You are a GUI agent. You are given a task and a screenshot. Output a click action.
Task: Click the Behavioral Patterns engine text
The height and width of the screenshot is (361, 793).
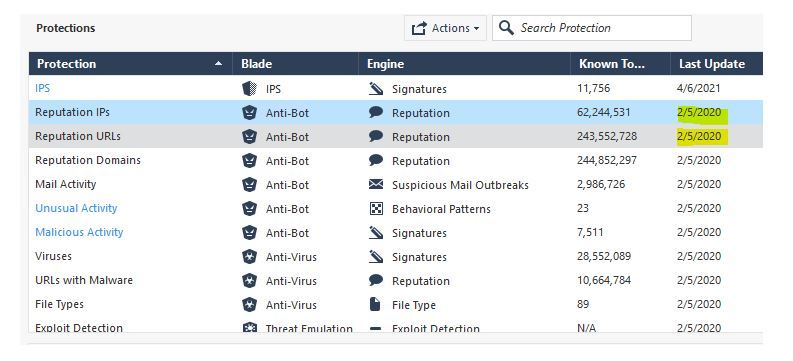point(441,209)
